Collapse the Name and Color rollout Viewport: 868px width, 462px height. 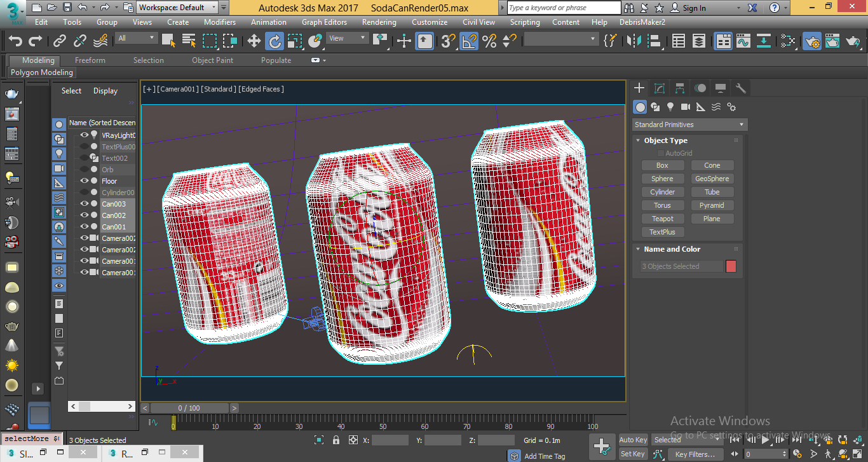click(x=672, y=249)
